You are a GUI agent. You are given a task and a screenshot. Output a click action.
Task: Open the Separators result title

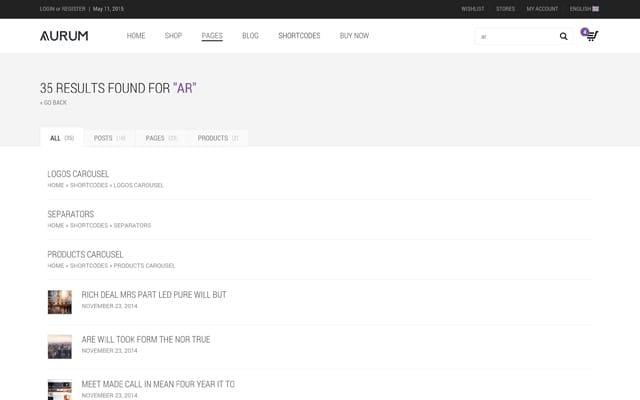coord(71,214)
